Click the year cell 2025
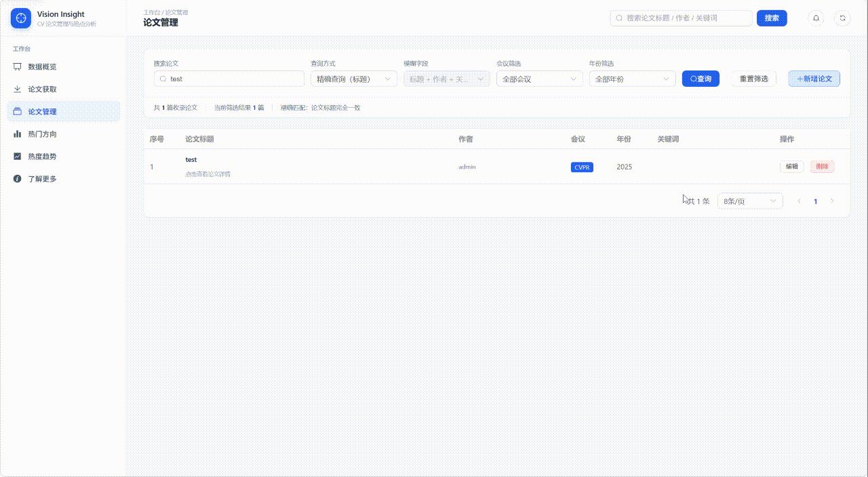This screenshot has height=477, width=868. coord(624,167)
